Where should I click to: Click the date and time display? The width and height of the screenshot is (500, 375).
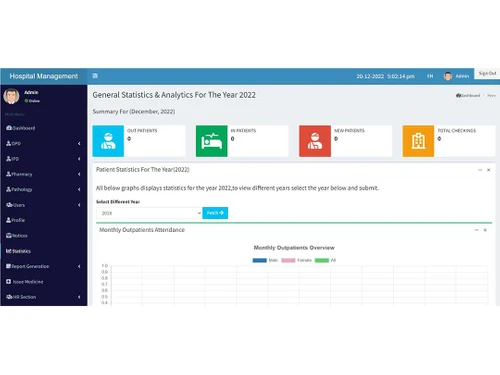click(386, 76)
